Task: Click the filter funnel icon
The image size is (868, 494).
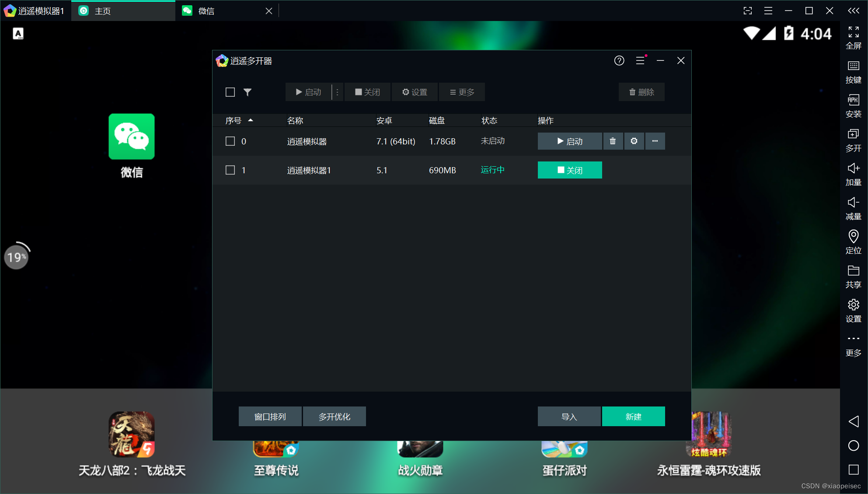Action: pyautogui.click(x=248, y=92)
